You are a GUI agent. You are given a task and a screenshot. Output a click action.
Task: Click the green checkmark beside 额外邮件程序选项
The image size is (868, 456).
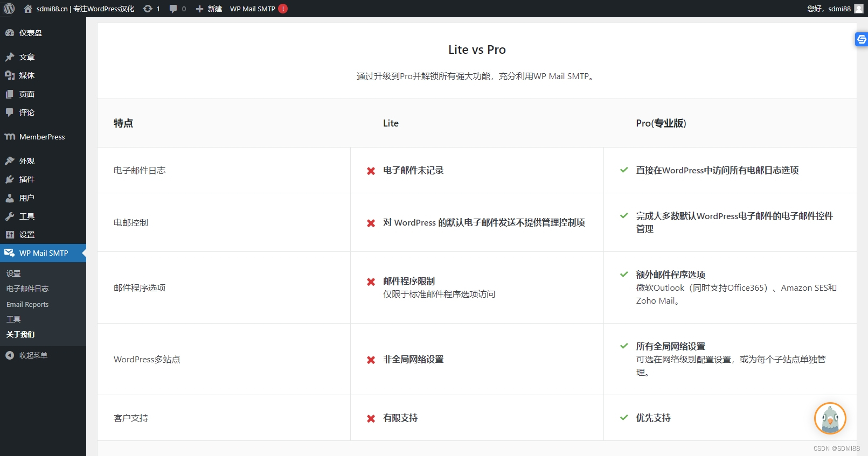(624, 275)
